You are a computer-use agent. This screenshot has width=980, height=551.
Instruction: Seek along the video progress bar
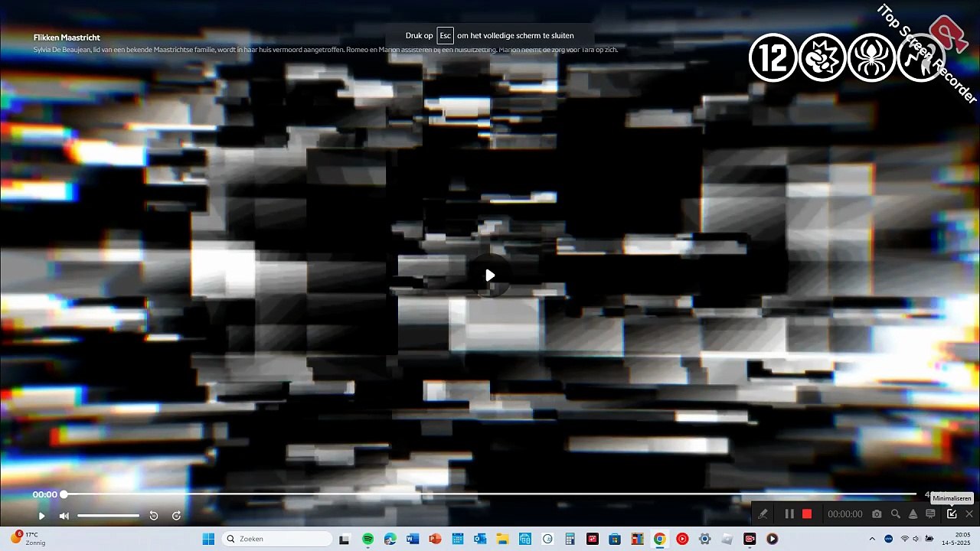coord(490,494)
